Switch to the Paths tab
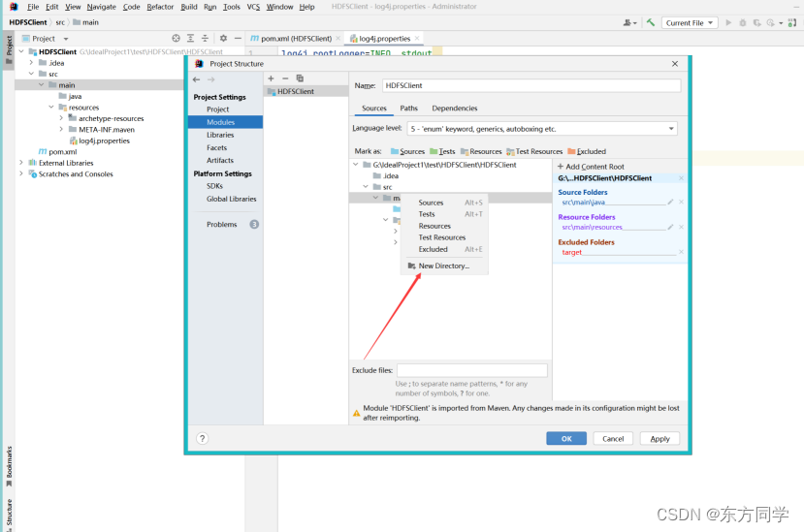The height and width of the screenshot is (532, 804). [408, 109]
